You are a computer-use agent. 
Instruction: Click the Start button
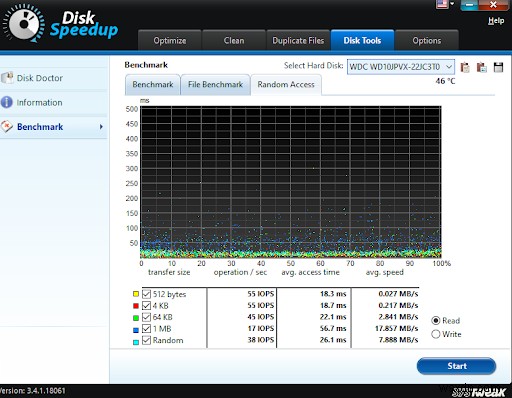click(456, 366)
